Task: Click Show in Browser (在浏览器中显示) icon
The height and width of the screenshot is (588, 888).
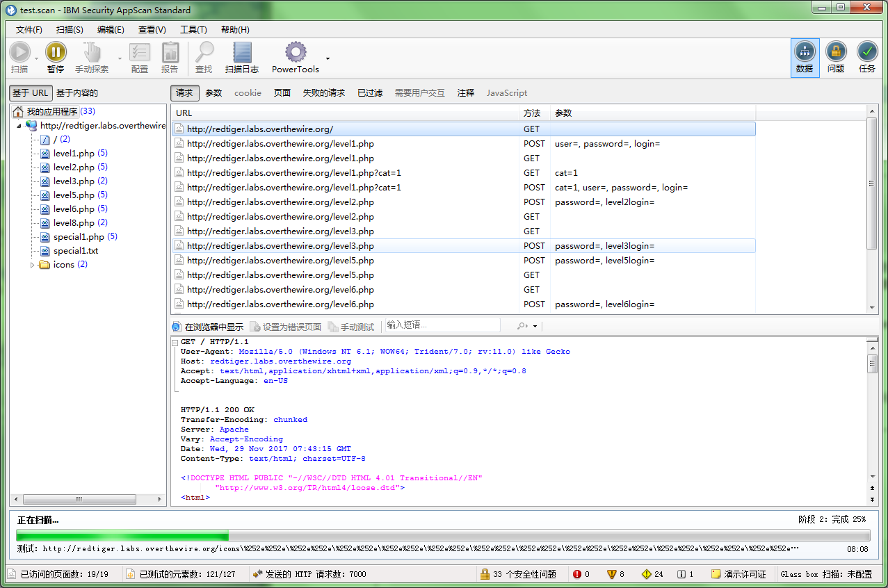Action: click(176, 327)
